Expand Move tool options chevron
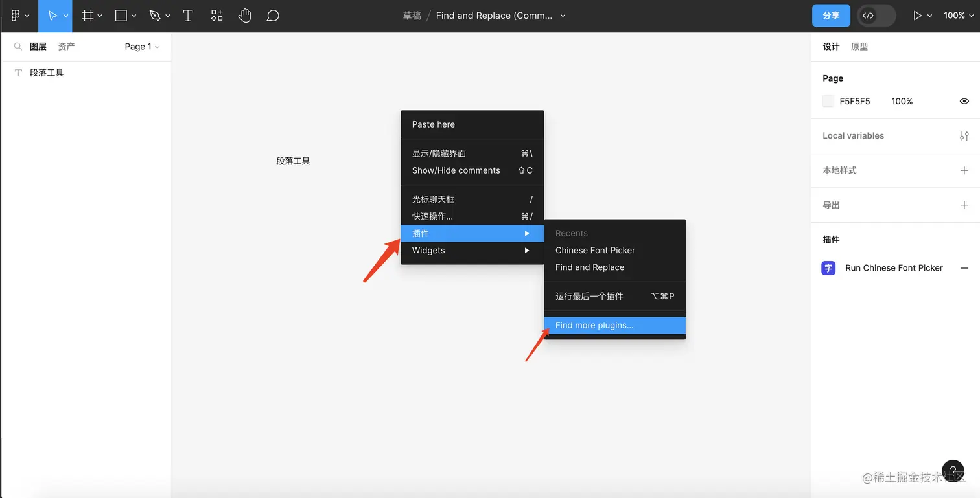The image size is (980, 498). pyautogui.click(x=65, y=16)
